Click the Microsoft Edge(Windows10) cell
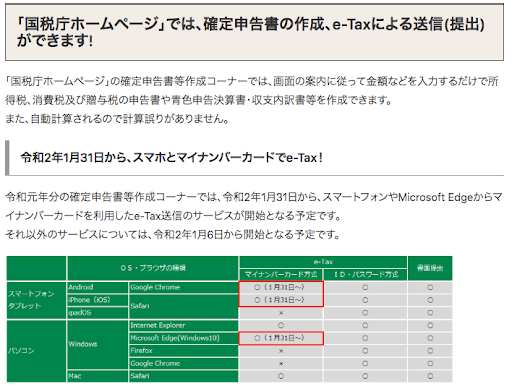 184,338
